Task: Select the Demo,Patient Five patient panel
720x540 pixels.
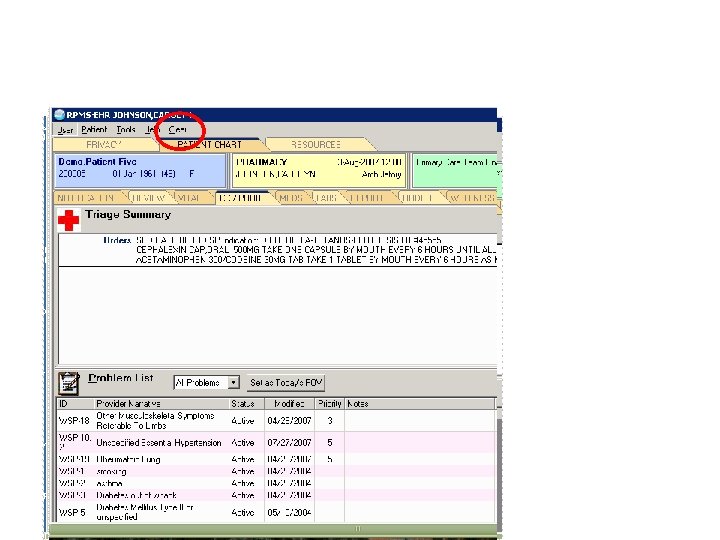Action: 141,171
